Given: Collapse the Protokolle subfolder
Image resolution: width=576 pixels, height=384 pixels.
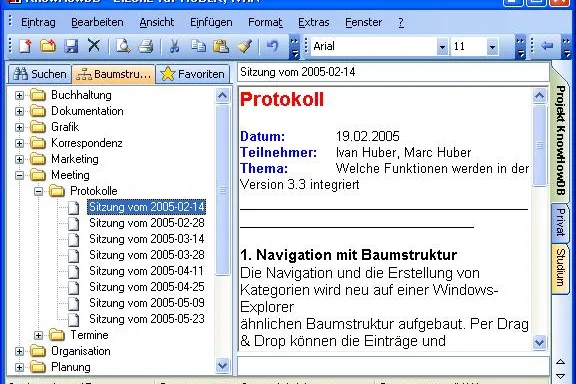Looking at the screenshot, I should click(x=38, y=191).
